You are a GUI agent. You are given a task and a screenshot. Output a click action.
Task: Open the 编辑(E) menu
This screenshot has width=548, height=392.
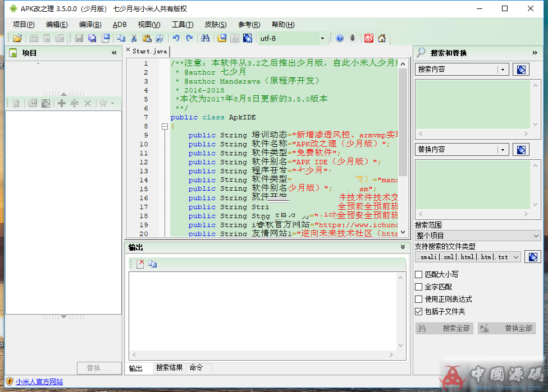tap(57, 25)
